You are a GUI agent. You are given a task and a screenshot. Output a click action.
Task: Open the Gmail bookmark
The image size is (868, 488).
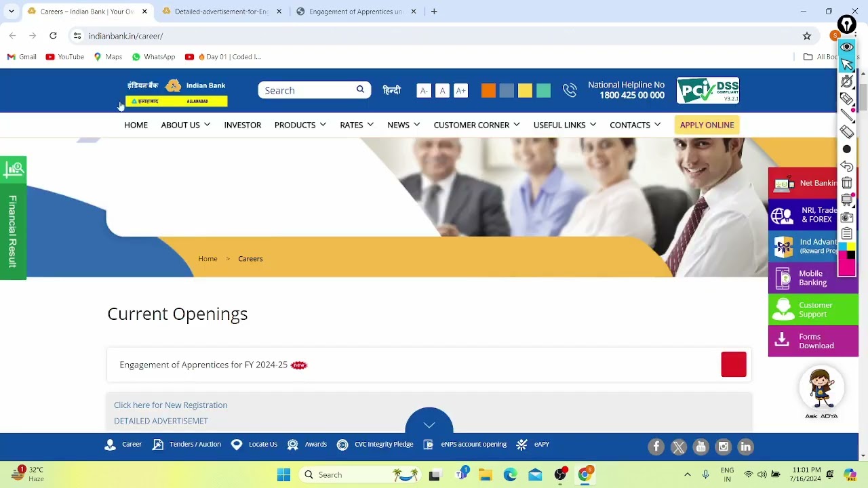(x=22, y=57)
